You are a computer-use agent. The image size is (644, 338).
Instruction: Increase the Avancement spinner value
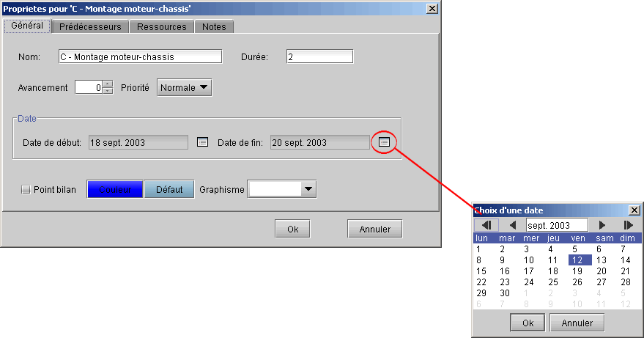click(108, 84)
